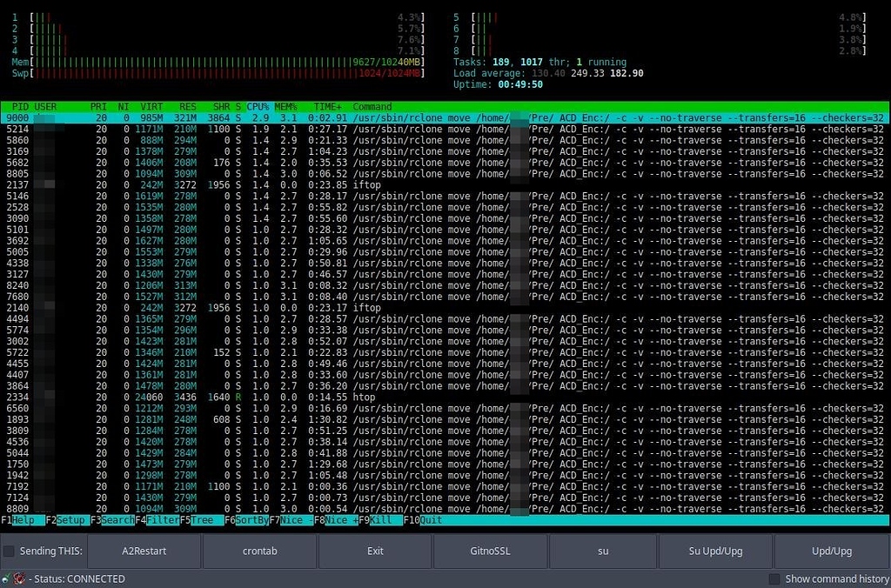This screenshot has height=588, width=891.
Task: Click F4 Filter in htop bar
Action: pyautogui.click(x=157, y=520)
